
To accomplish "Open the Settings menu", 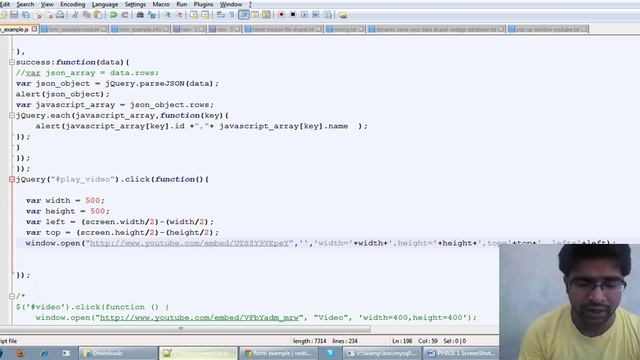I will (x=135, y=4).
